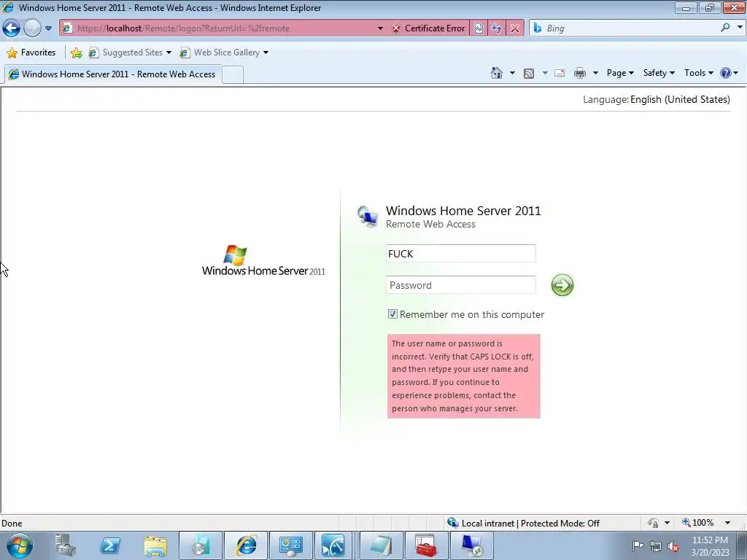Click the network tray icon
Screen dimensions: 747x560
pyautogui.click(x=656, y=546)
